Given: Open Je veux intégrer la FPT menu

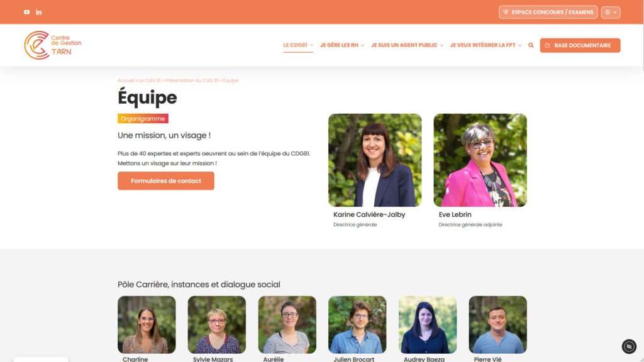Looking at the screenshot, I should pyautogui.click(x=486, y=45).
